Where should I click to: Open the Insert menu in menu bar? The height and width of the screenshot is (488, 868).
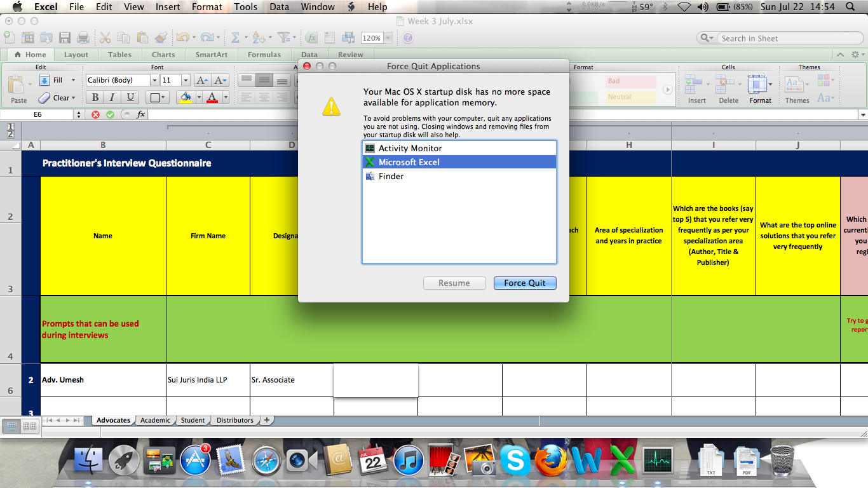168,7
